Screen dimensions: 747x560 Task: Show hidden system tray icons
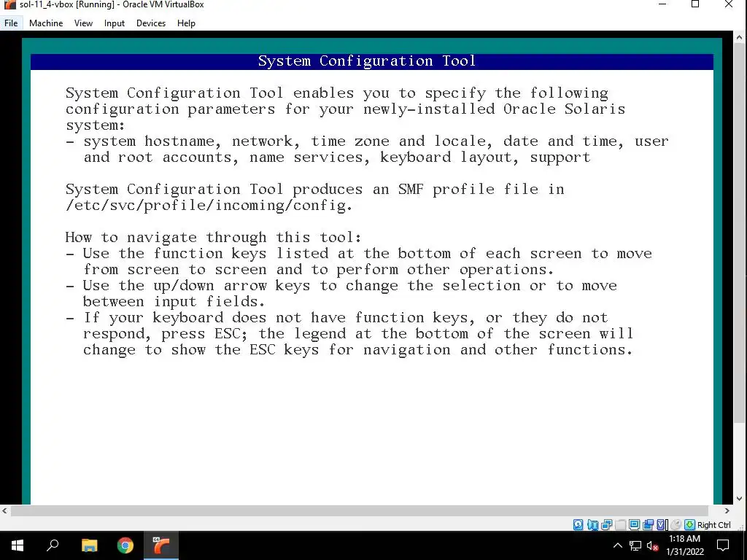617,545
